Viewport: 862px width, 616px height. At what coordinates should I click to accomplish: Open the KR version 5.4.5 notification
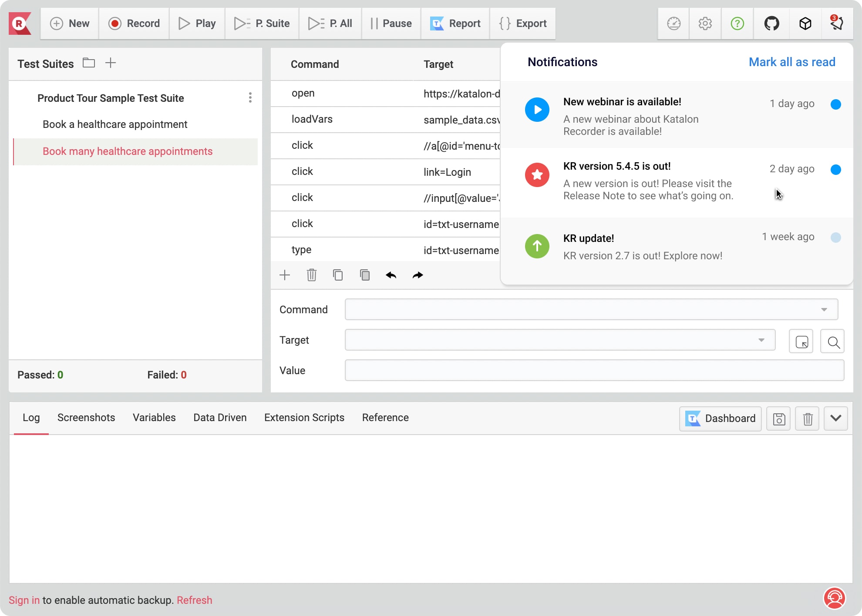coord(677,183)
